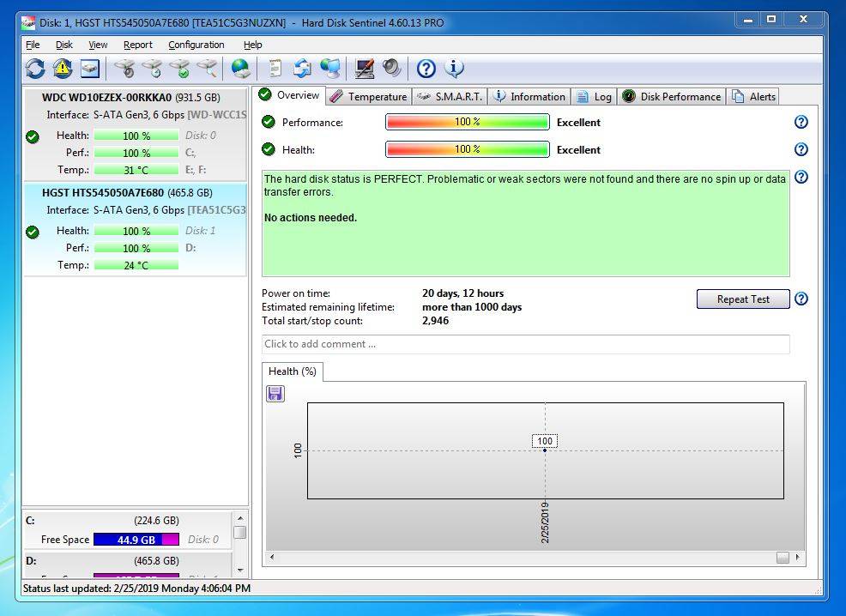The height and width of the screenshot is (616, 846).
Task: Open the report document toolbar icon
Action: click(275, 69)
